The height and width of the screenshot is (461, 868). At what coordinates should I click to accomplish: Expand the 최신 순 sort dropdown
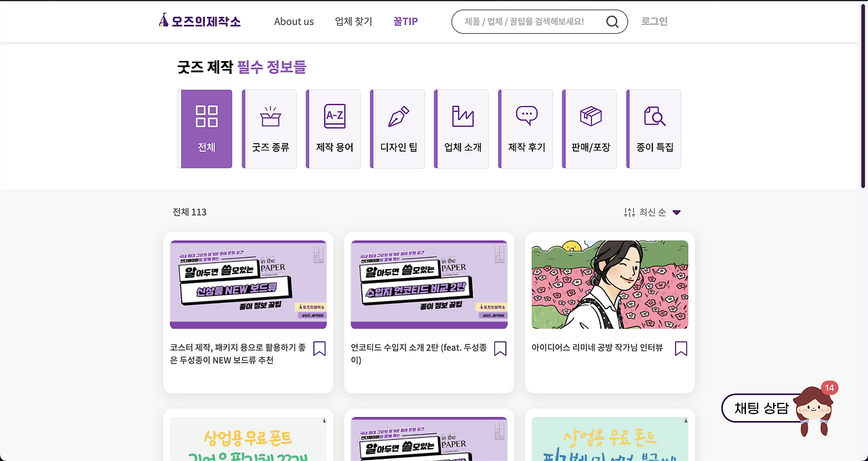point(677,212)
